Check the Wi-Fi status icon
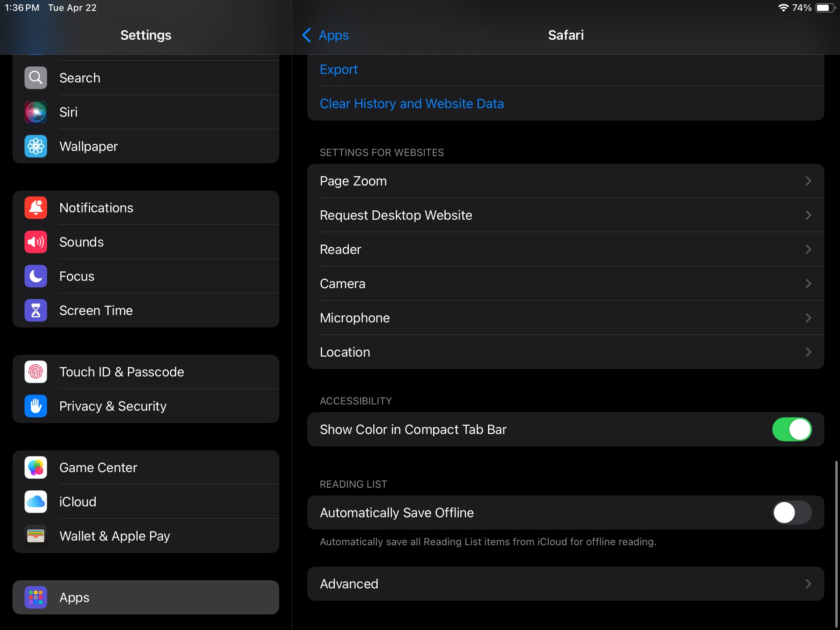 pos(783,8)
